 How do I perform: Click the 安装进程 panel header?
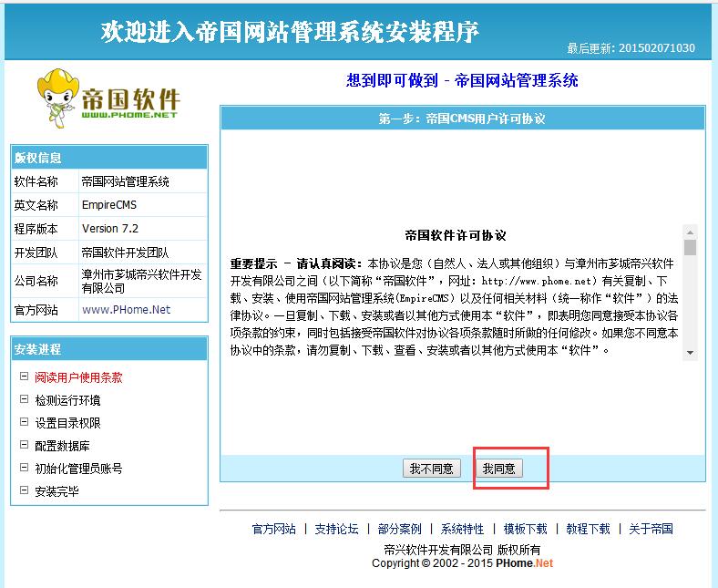click(109, 349)
